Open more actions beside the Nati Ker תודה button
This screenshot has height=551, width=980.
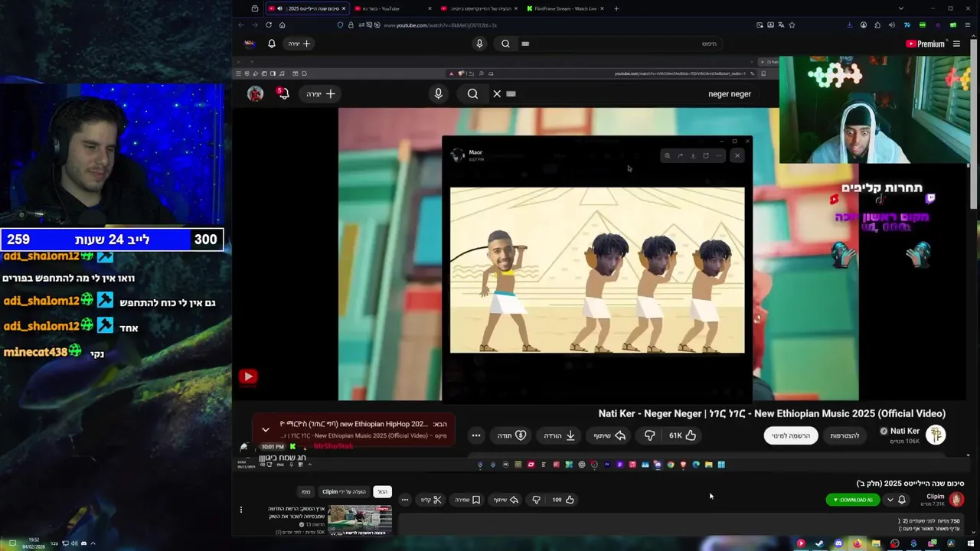tap(476, 435)
